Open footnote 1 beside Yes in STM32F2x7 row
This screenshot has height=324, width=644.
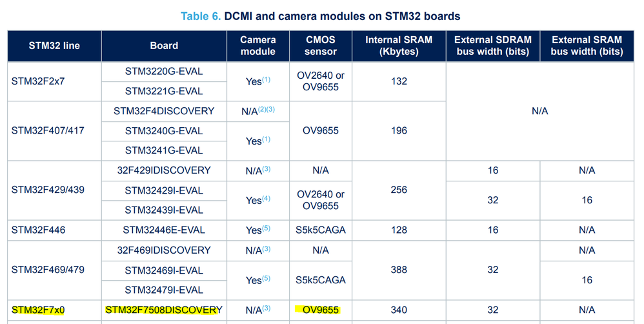pyautogui.click(x=267, y=80)
